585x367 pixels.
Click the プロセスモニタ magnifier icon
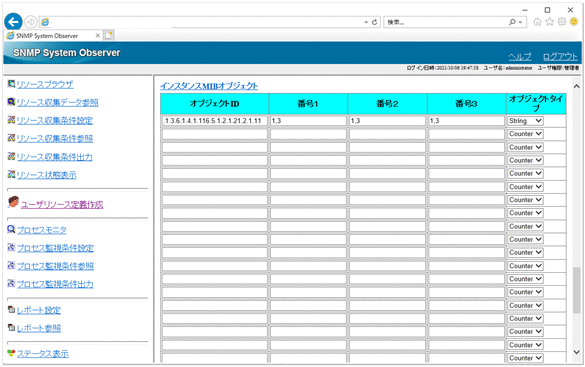[11, 229]
